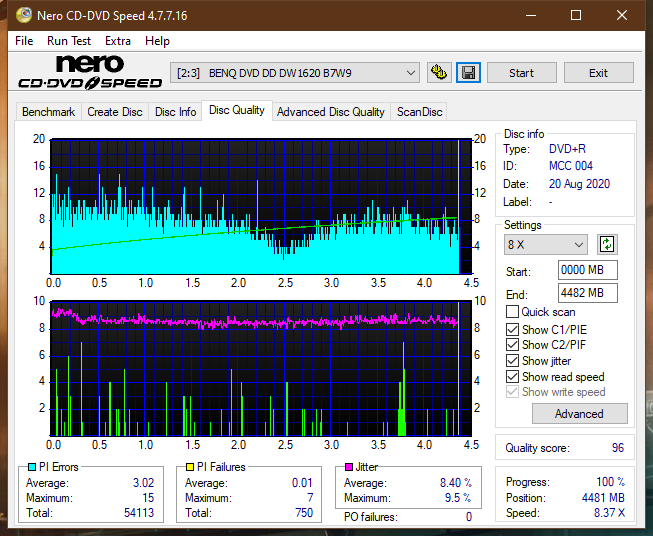Open the BENQ drive selection dropdown

point(294,73)
